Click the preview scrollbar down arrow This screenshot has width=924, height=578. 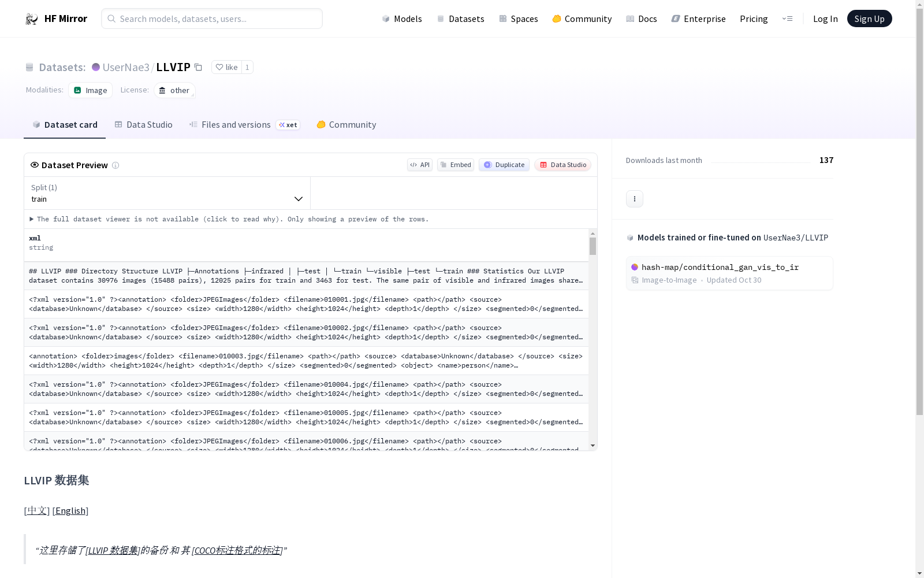[593, 446]
